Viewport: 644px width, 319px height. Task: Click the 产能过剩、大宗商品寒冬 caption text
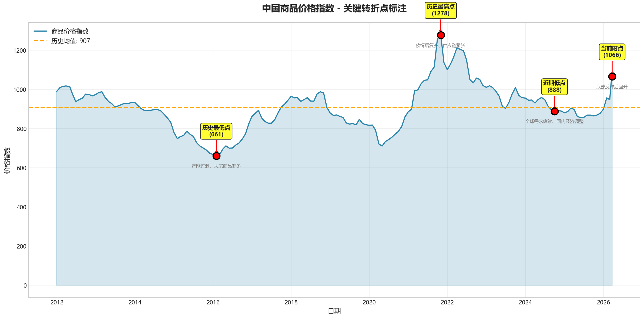pos(216,166)
